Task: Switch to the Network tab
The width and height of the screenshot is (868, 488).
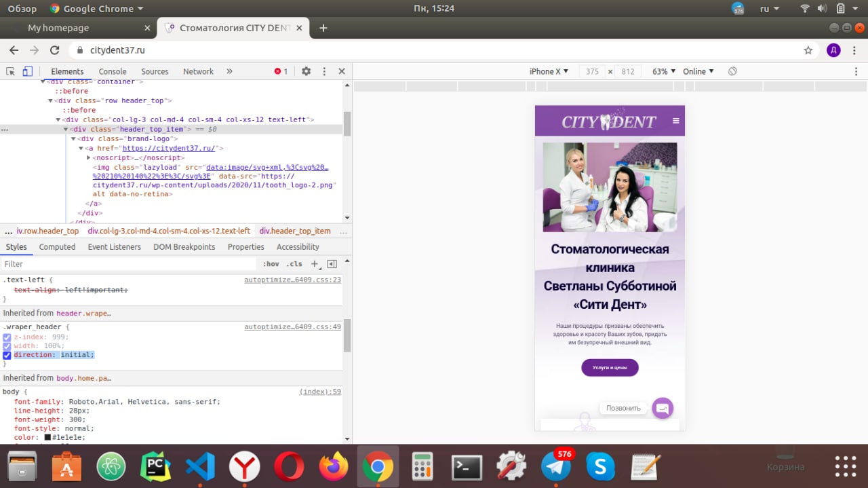Action: [x=198, y=71]
